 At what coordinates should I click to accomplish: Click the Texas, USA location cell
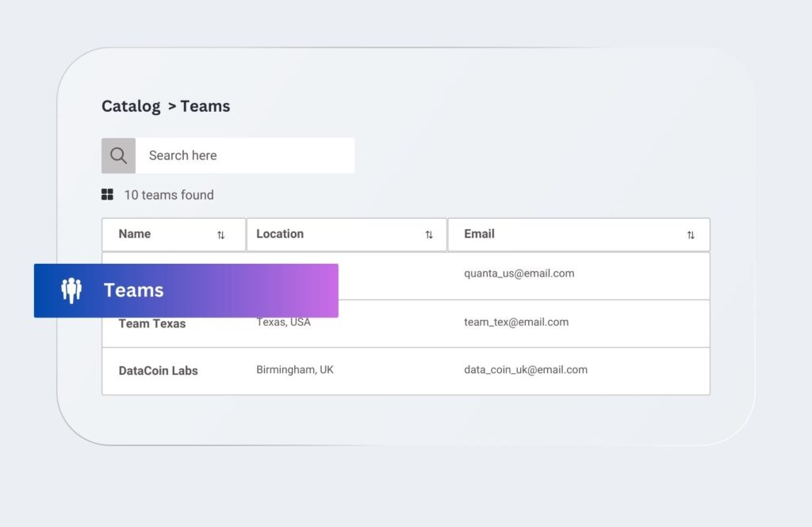pyautogui.click(x=284, y=323)
